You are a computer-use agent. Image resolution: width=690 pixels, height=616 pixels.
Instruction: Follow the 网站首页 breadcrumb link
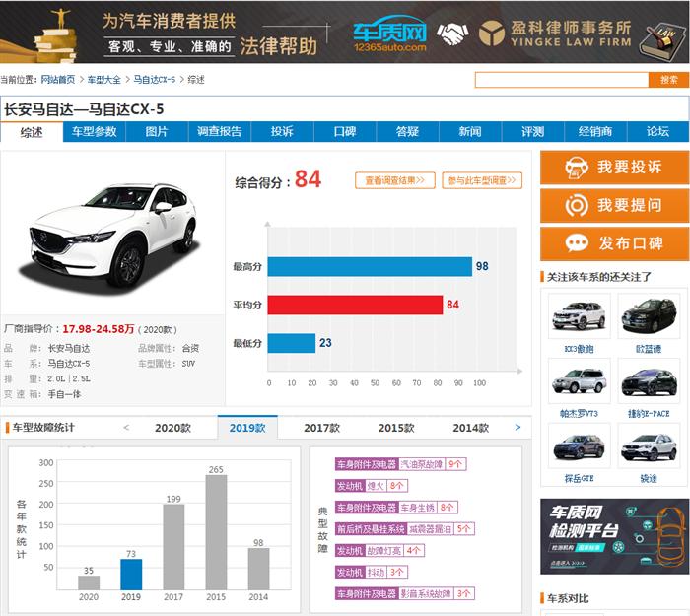point(57,80)
